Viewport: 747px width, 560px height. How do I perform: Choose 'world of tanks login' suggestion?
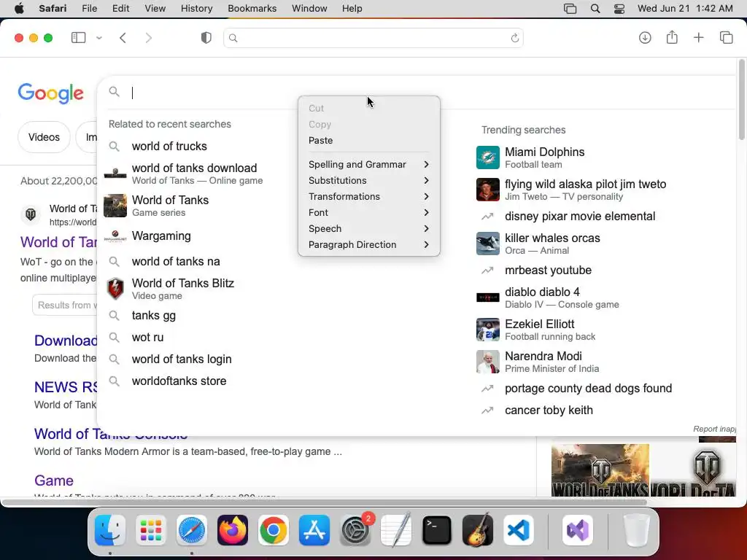(182, 359)
